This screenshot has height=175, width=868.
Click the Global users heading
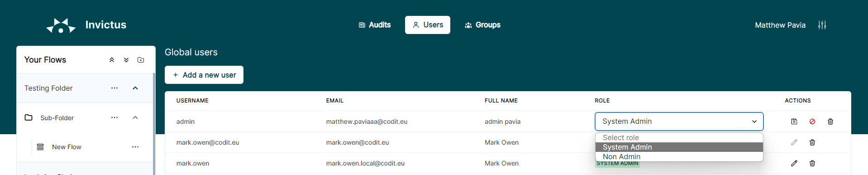(191, 52)
